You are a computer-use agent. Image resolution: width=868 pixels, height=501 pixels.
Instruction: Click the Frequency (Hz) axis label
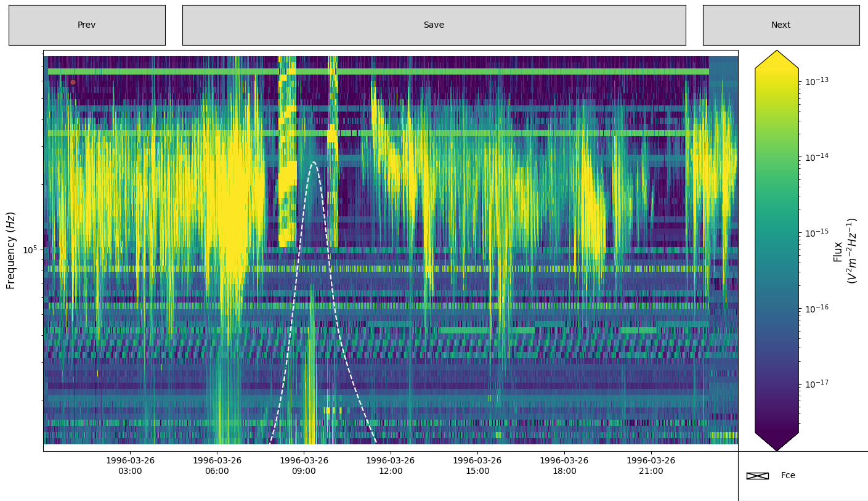[x=10, y=250]
